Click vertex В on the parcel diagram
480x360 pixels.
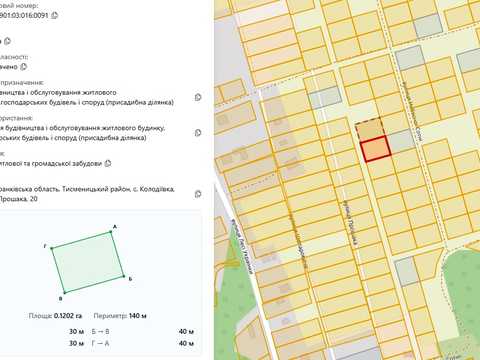point(64,293)
